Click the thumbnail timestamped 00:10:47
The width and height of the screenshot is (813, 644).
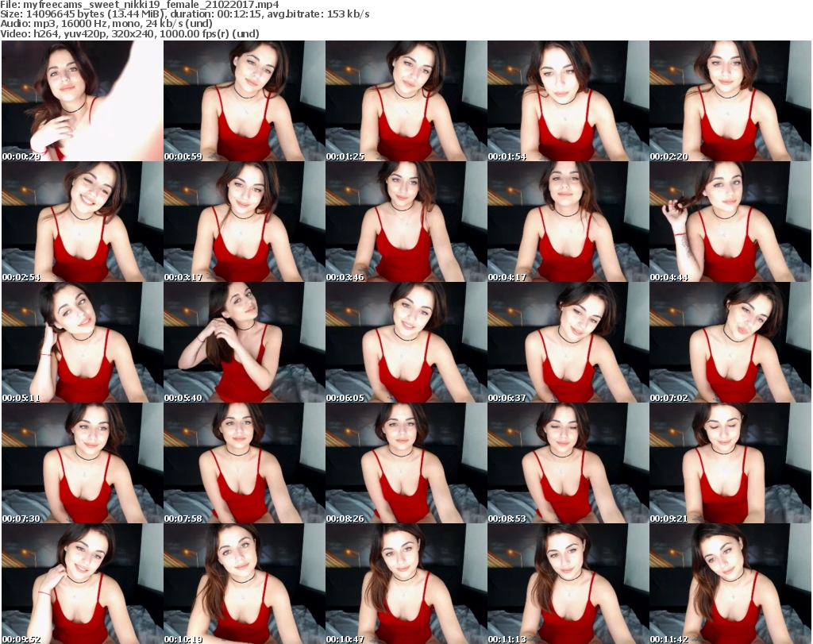pos(406,584)
